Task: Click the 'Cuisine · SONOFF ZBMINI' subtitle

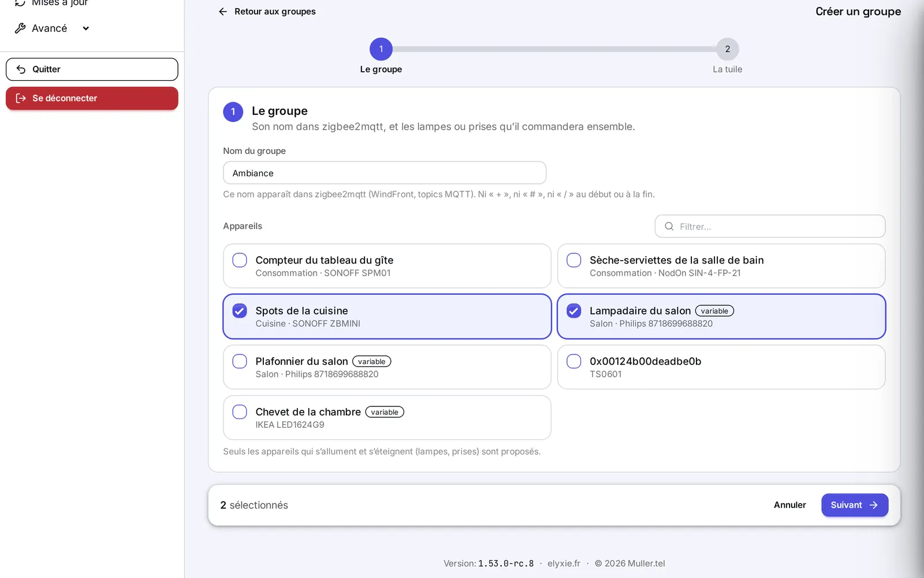Action: (x=308, y=324)
